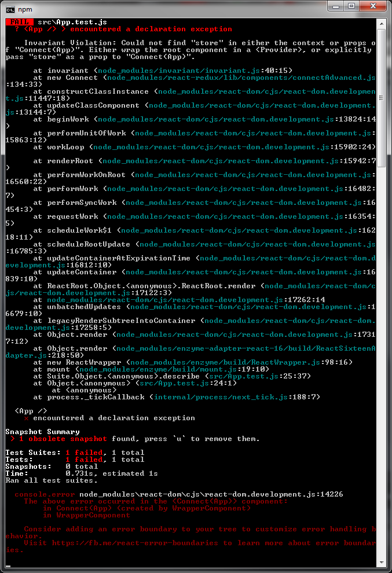
Task: Click the 'Time: 0.731s' line
Action: pos(82,473)
